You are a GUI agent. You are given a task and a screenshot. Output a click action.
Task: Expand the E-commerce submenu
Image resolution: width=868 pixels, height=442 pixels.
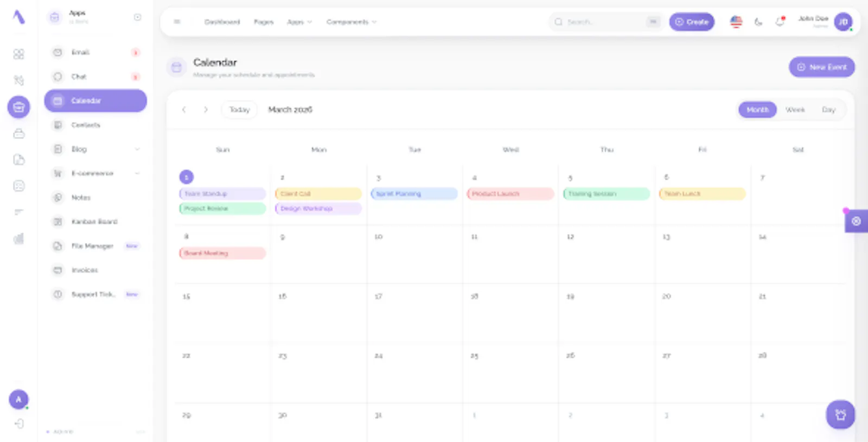[95, 173]
